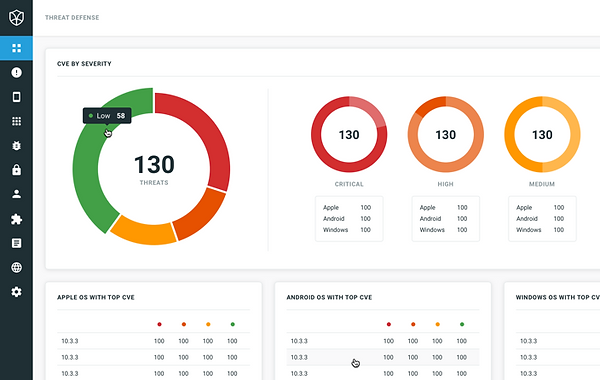The height and width of the screenshot is (380, 600).
Task: Open the puzzle piece integrations icon
Action: (x=16, y=219)
